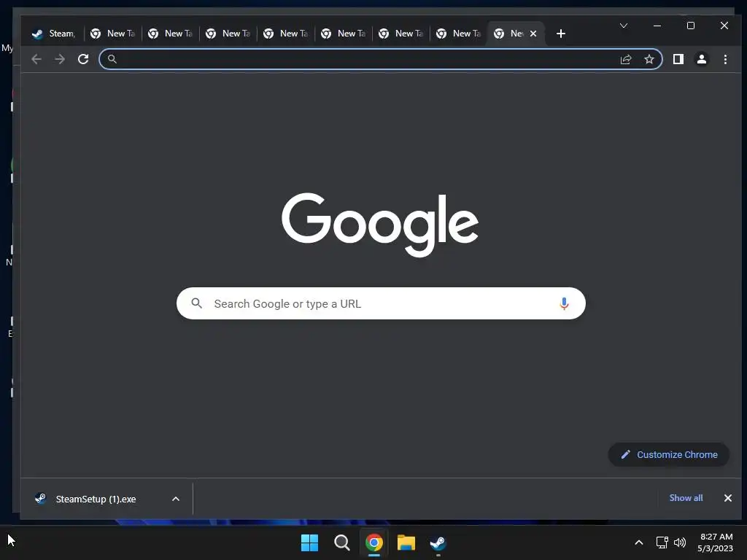
Task: Add a new tab with the plus button
Action: tap(561, 34)
